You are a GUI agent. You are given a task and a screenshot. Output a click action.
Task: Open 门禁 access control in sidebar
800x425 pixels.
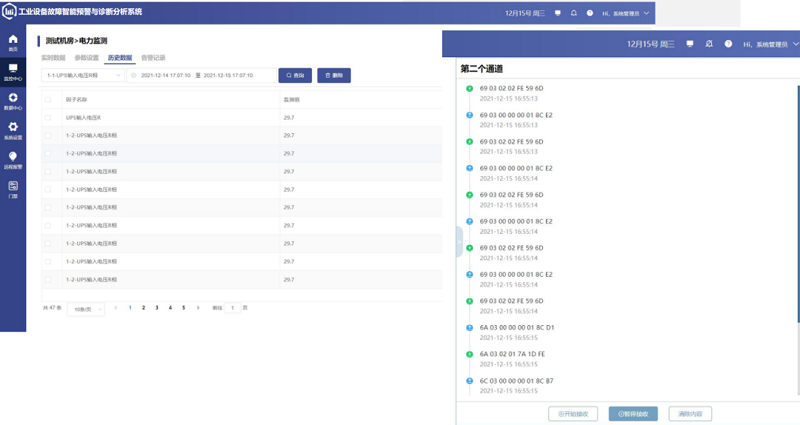pos(13,189)
